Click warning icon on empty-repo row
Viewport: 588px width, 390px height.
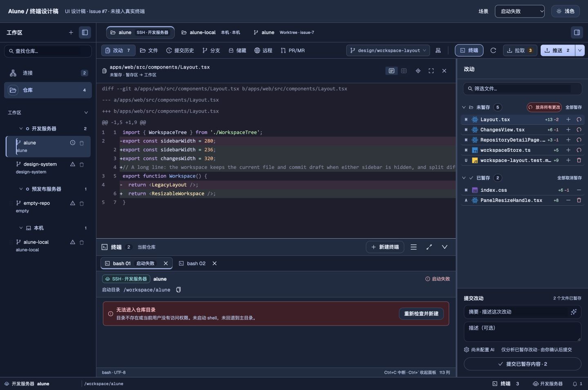[x=73, y=203]
